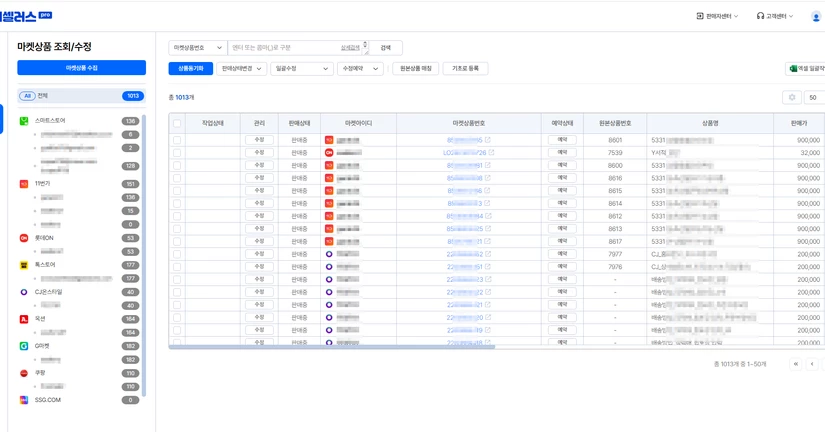Click the table horizontal scrollbar
This screenshot has height=432, width=825.
point(332,347)
